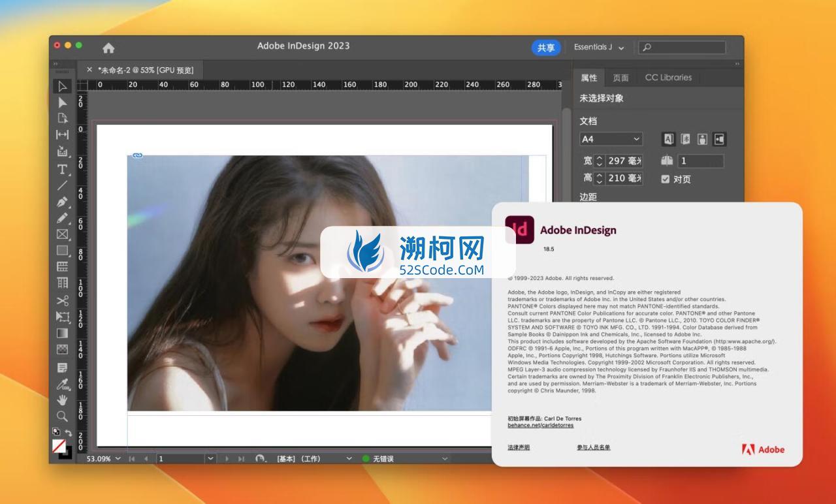
Task: Select the Content Collector tool
Action: pyautogui.click(x=62, y=151)
